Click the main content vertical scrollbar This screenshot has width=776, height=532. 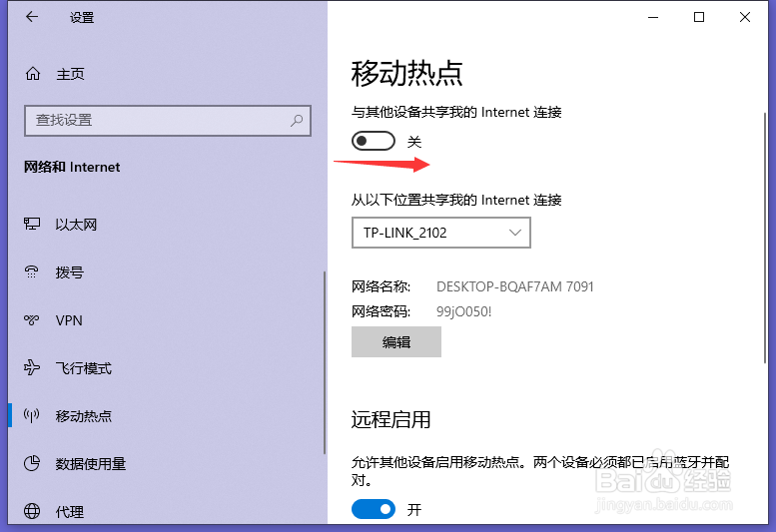[x=765, y=239]
